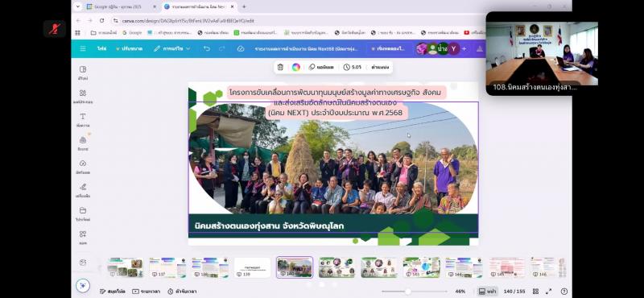Select page 143 thumbnail

422,267
